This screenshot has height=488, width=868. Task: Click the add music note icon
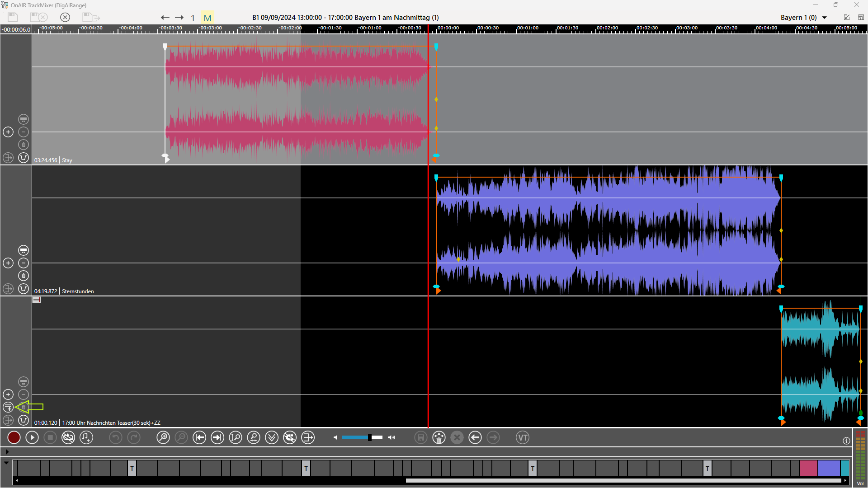pos(86,437)
